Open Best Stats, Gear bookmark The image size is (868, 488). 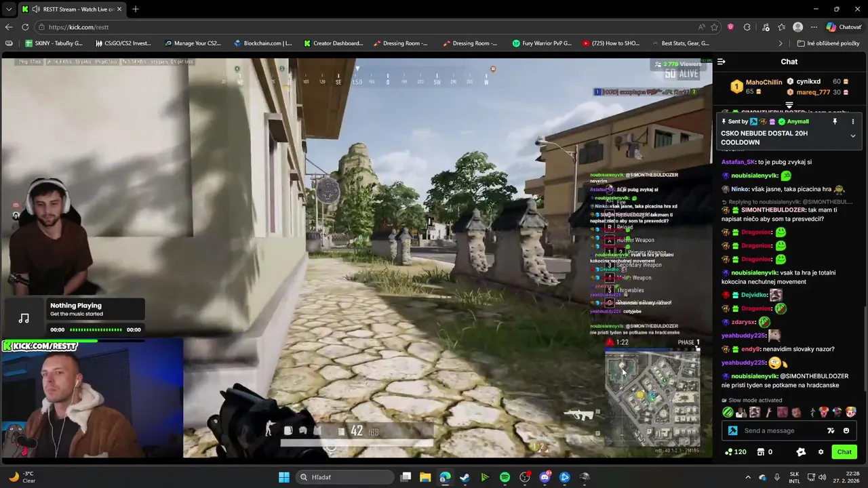680,43
